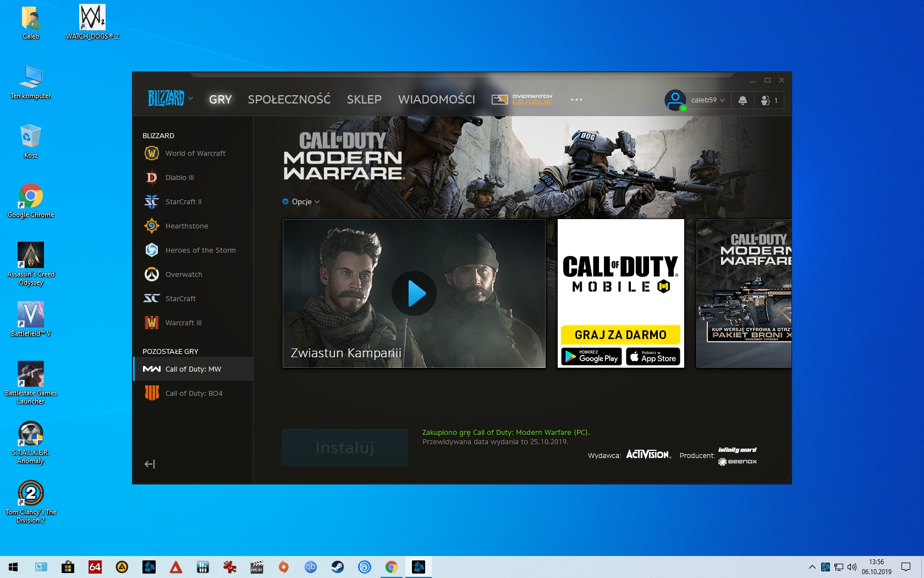This screenshot has width=924, height=578.
Task: Play the Zwiastun Kampanii trailer
Action: [414, 293]
